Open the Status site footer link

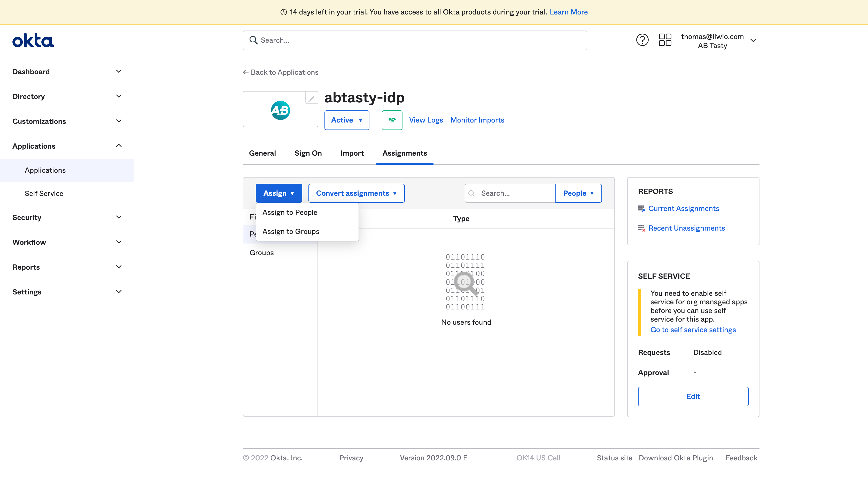pyautogui.click(x=614, y=458)
